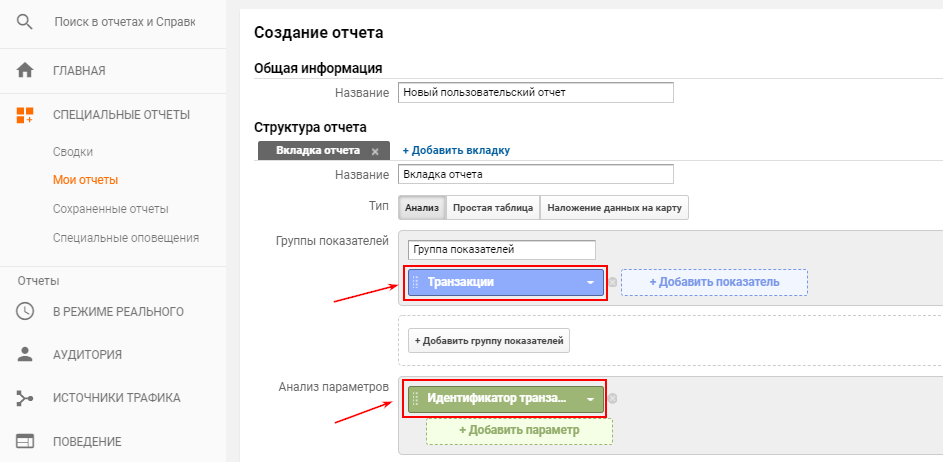Remove the Идентификатор транзакции dimension x icon

coord(612,398)
